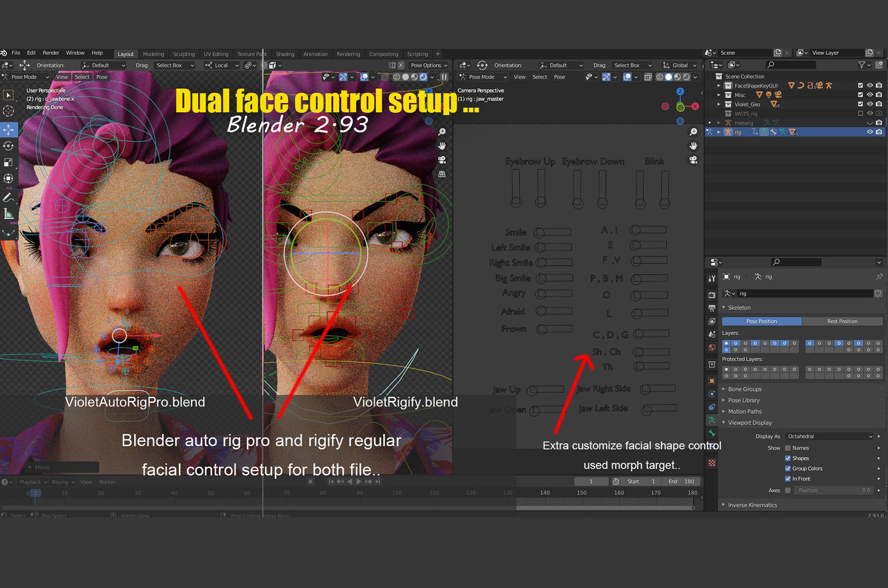Switch to the Animation workspace tab
Image resolution: width=888 pixels, height=588 pixels.
click(x=315, y=54)
